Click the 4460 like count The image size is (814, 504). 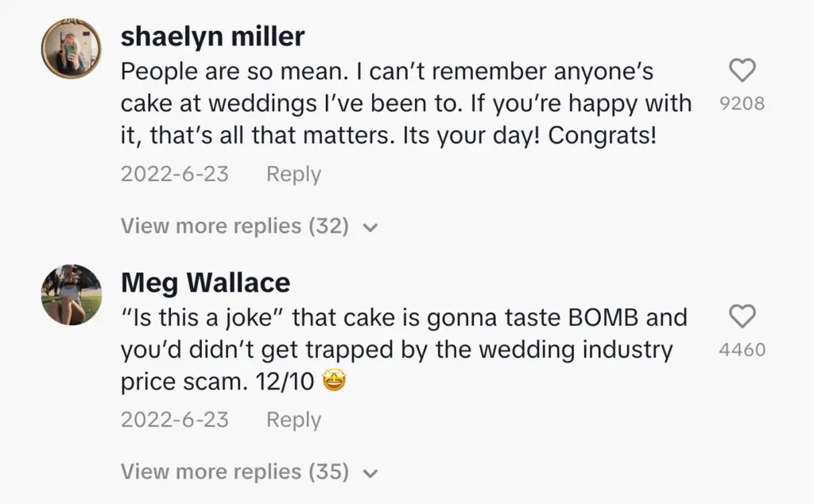(x=742, y=350)
